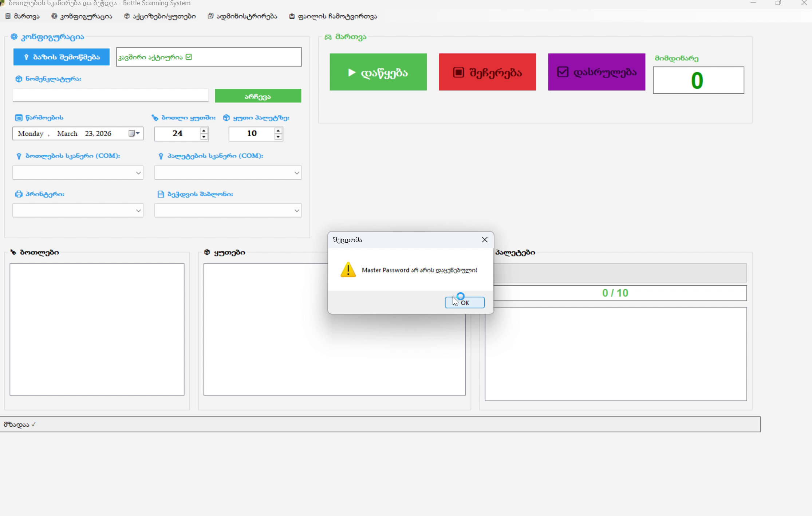Click OK in the error dialog
The image size is (812, 516).
coord(465,302)
